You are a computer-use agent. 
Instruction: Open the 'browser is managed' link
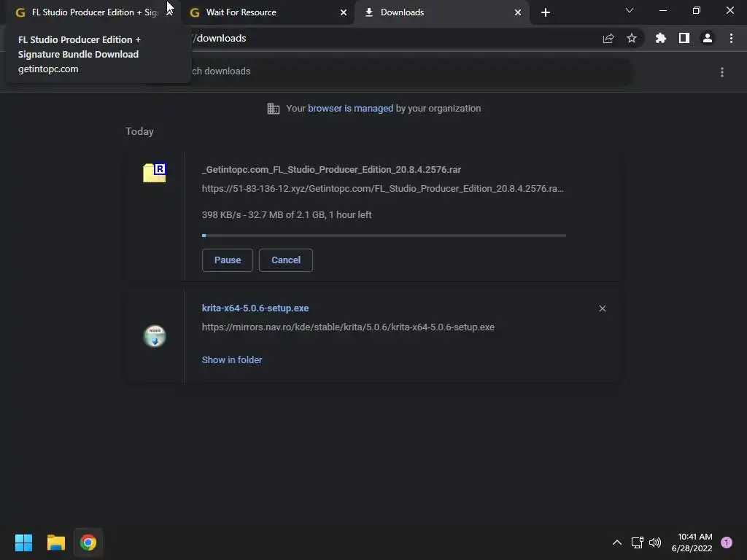pos(351,109)
